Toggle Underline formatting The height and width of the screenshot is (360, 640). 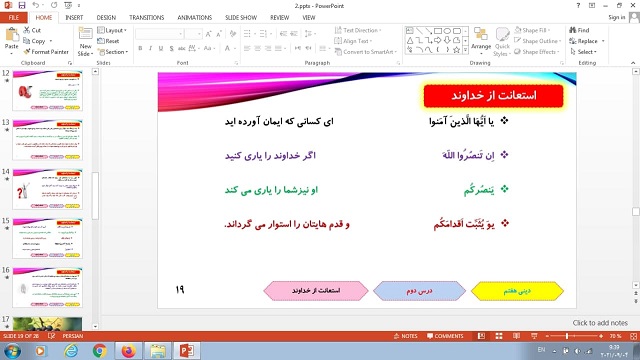click(161, 48)
